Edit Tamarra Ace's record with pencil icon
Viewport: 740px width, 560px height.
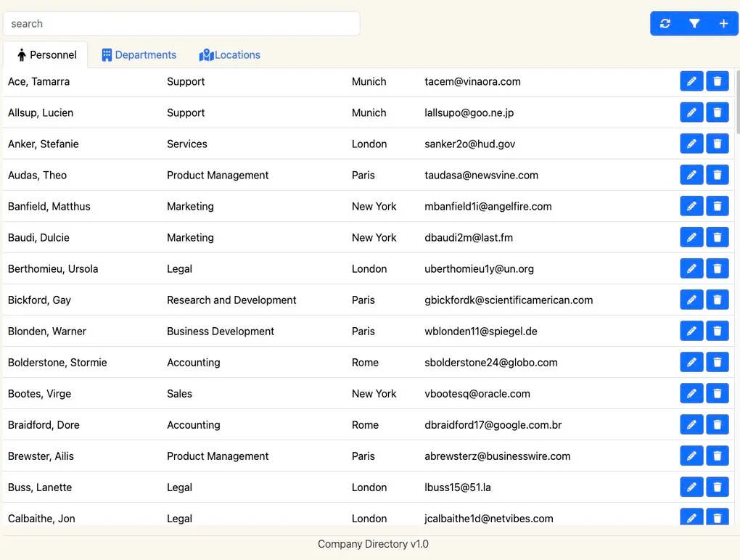pyautogui.click(x=691, y=82)
